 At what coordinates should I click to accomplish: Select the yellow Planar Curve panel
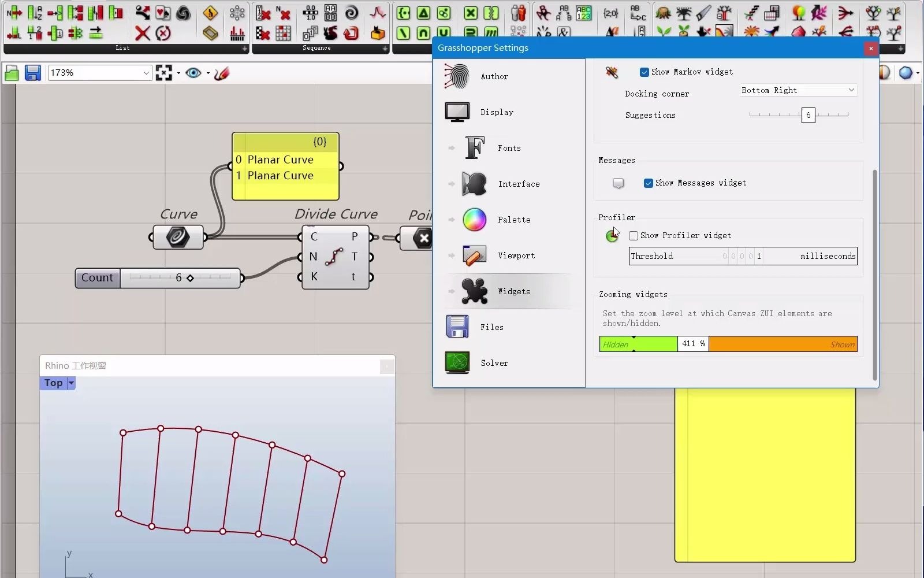coord(285,166)
